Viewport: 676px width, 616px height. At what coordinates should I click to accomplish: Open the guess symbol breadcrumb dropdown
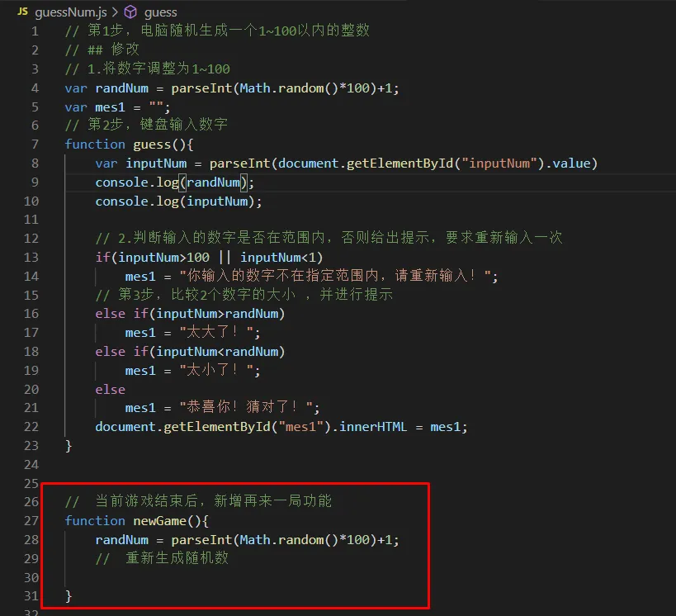point(160,12)
